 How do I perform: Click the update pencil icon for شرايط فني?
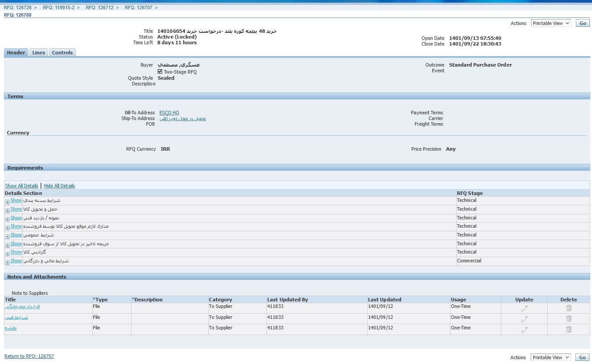[524, 318]
